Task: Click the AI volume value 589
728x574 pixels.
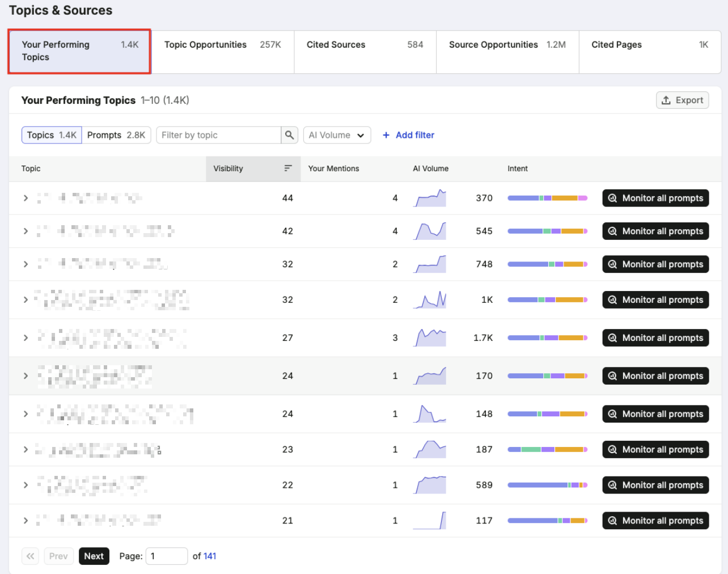Action: 484,485
